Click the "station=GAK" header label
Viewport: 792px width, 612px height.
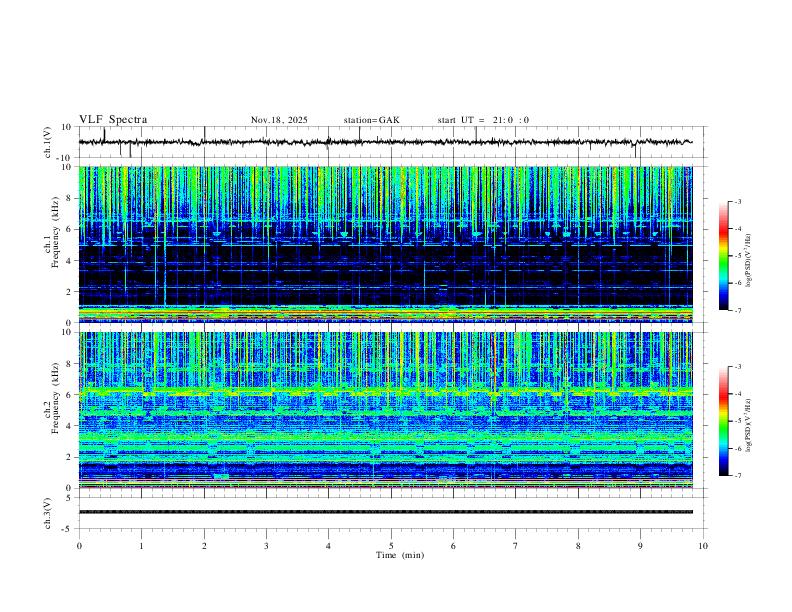[x=371, y=120]
